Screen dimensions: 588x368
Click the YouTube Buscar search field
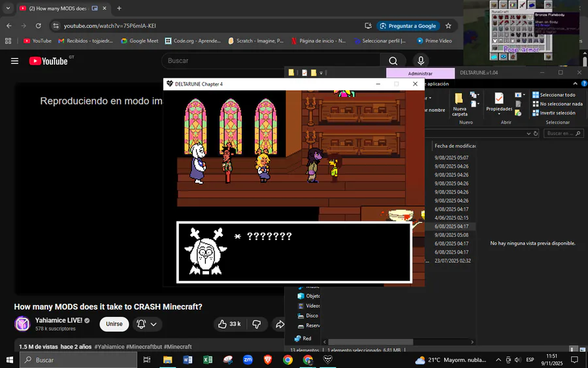pyautogui.click(x=270, y=61)
